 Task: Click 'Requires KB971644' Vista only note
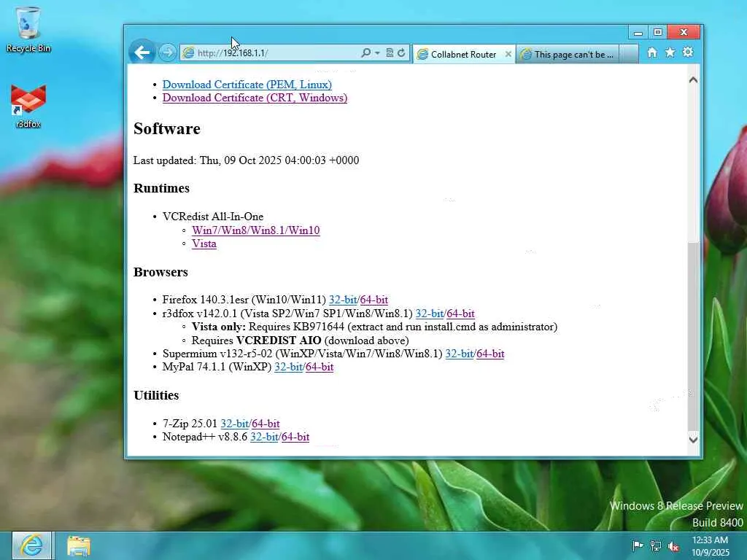point(374,327)
